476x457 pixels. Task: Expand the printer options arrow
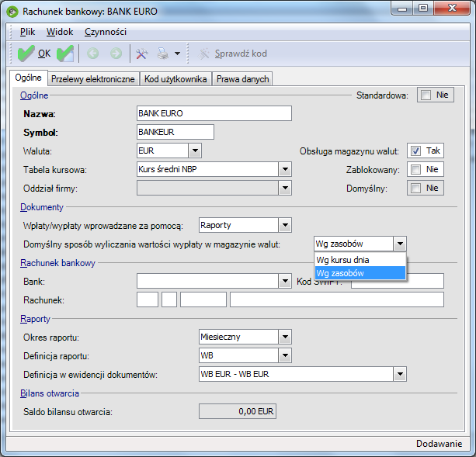click(x=177, y=54)
